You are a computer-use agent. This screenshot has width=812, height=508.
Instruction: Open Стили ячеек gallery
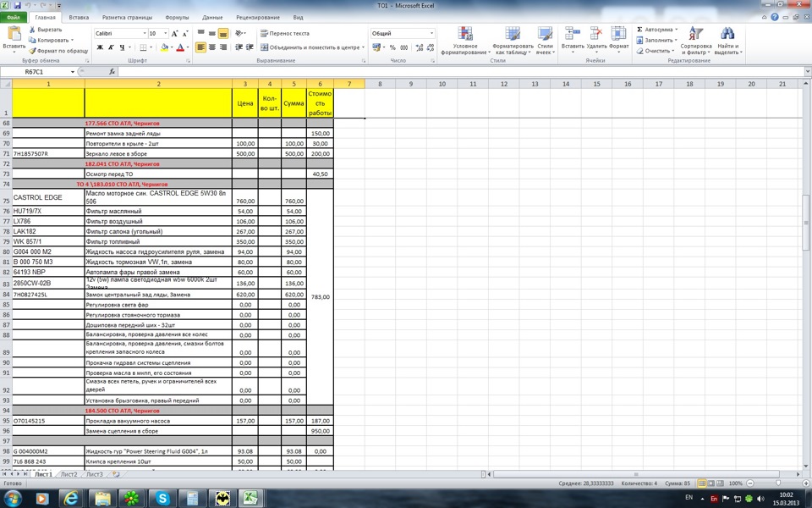[545, 41]
